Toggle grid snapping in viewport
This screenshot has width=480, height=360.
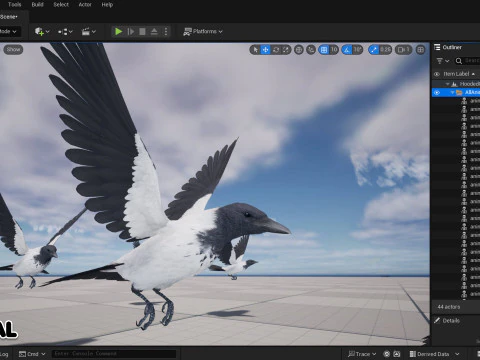click(324, 50)
